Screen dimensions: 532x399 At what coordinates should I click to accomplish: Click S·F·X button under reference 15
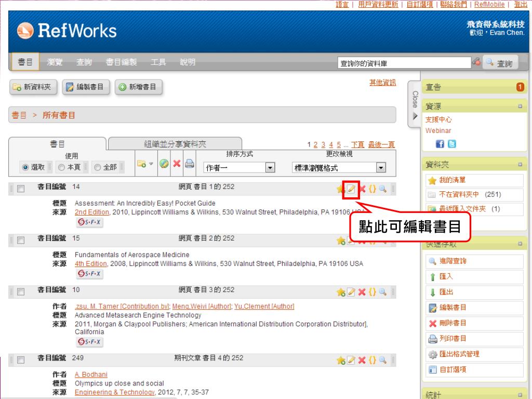point(89,273)
